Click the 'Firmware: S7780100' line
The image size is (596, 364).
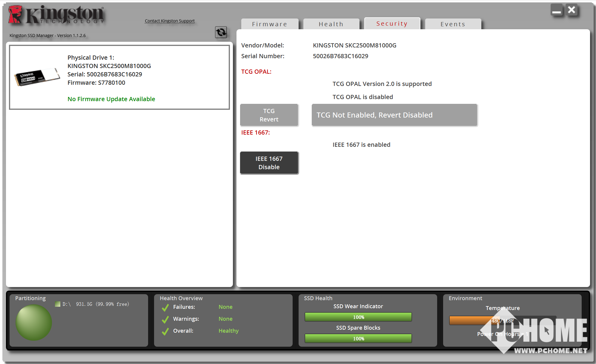[x=96, y=83]
